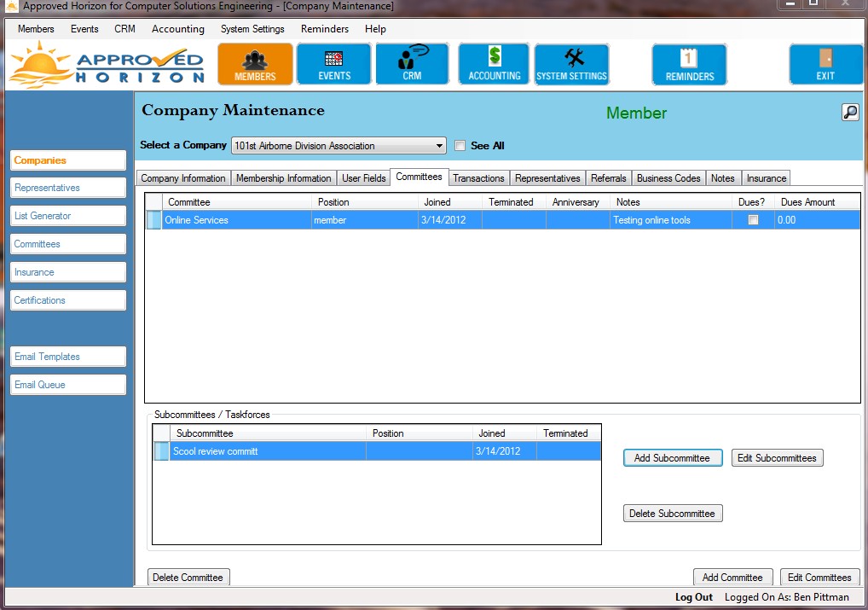The width and height of the screenshot is (868, 610).
Task: Click the Exit door button
Action: tap(825, 64)
